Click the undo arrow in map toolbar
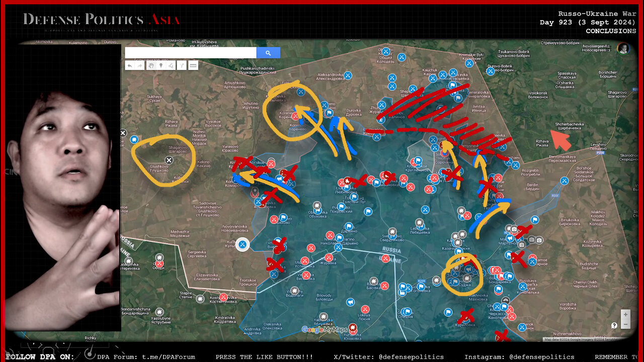Screen dimensions: 644x362 pyautogui.click(x=130, y=65)
